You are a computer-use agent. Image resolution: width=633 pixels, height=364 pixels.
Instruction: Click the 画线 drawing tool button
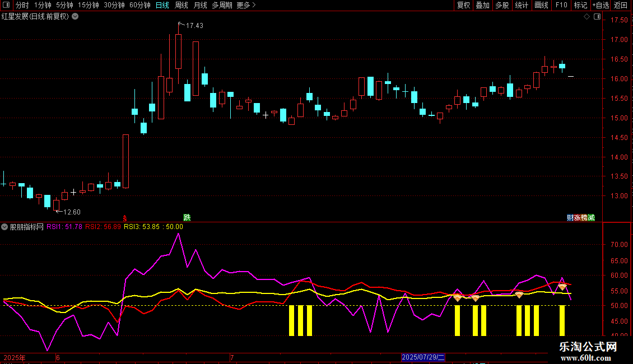541,5
